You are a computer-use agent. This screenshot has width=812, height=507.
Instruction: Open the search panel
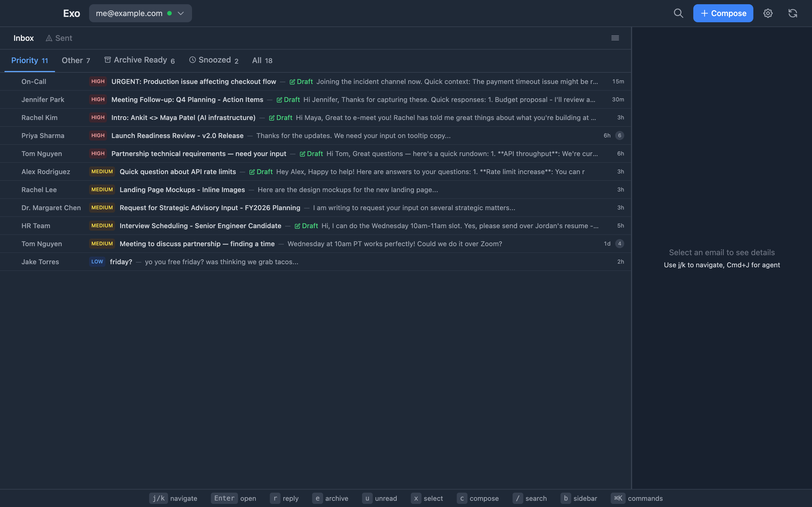(678, 13)
